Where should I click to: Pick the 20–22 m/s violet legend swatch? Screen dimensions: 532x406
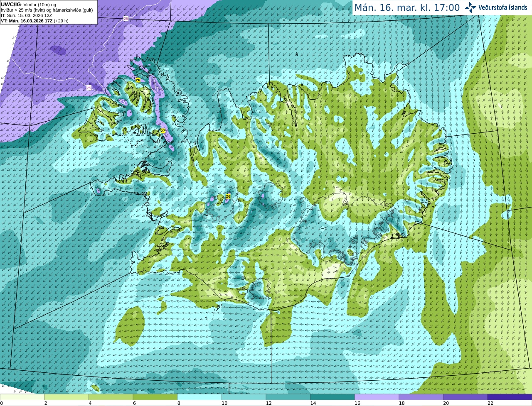465,397
